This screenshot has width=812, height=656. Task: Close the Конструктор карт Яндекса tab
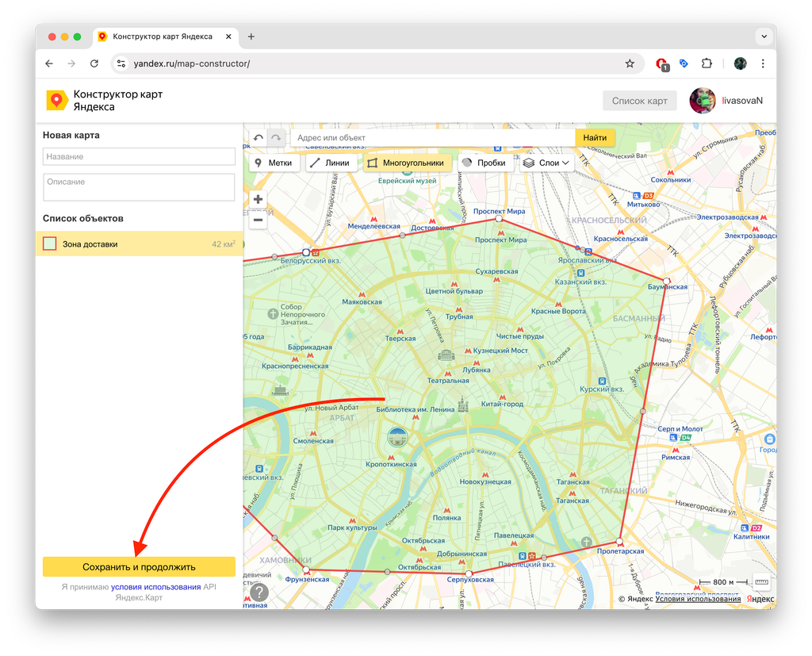click(x=228, y=36)
